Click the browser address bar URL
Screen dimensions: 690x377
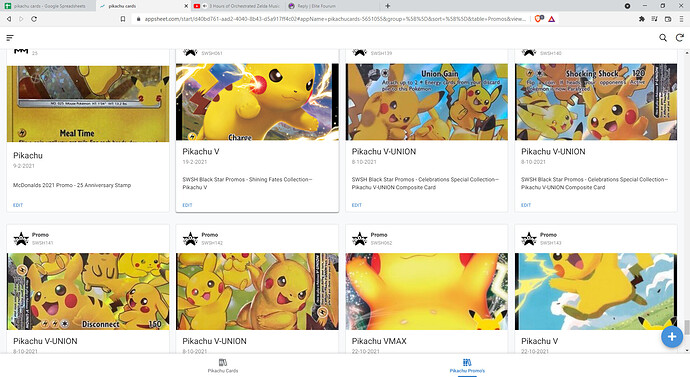coord(334,19)
